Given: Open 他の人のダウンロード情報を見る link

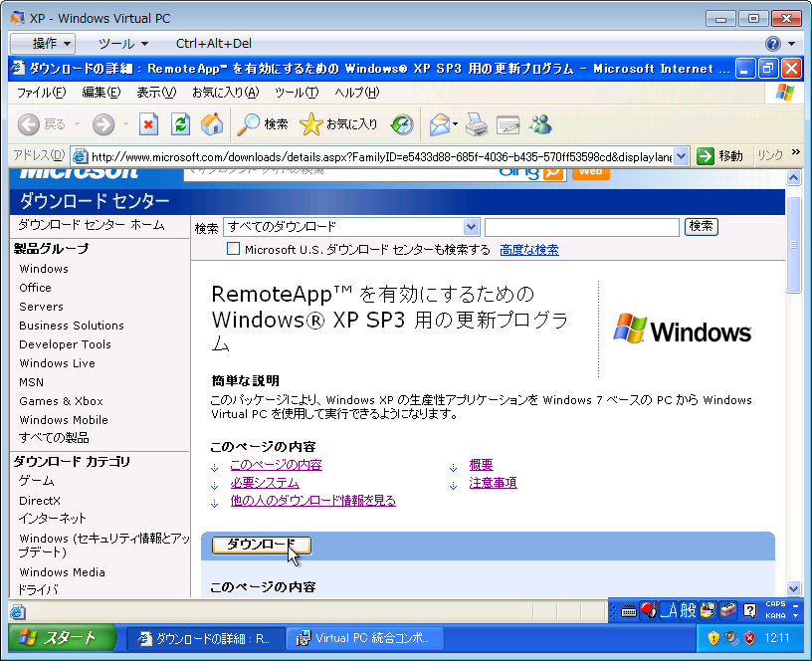Looking at the screenshot, I should [312, 501].
